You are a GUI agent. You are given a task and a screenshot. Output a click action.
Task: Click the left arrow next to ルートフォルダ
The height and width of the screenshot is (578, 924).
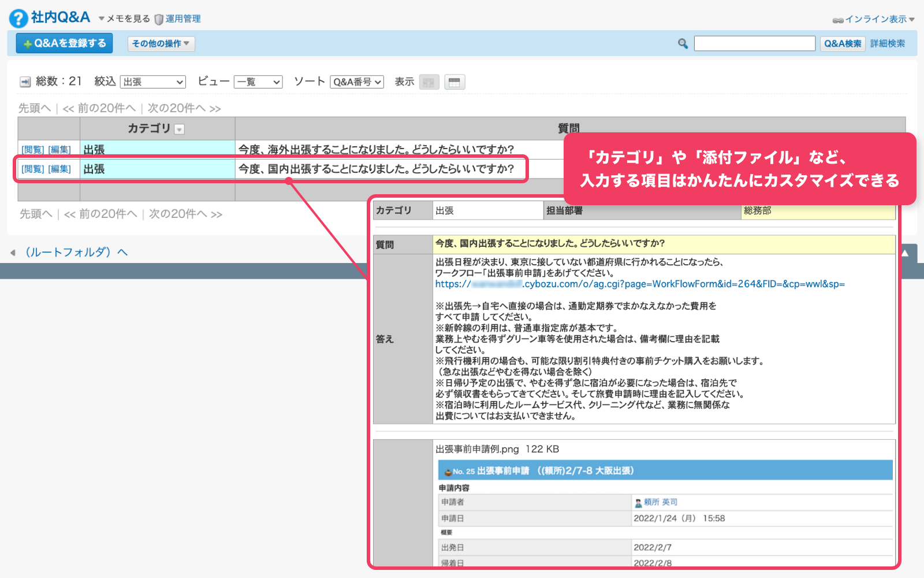click(x=13, y=253)
